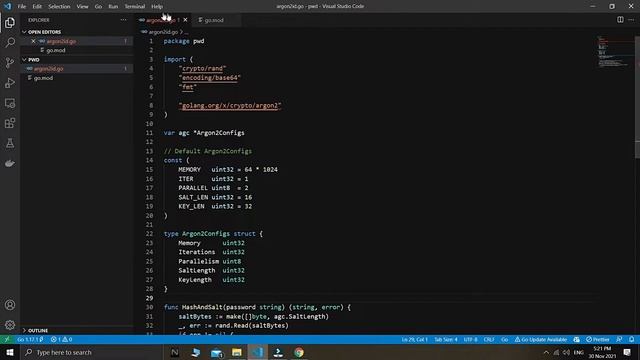Screen dimensions: 640x360
Task: Click the remote window indicator in status bar
Action: pyautogui.click(x=7, y=340)
